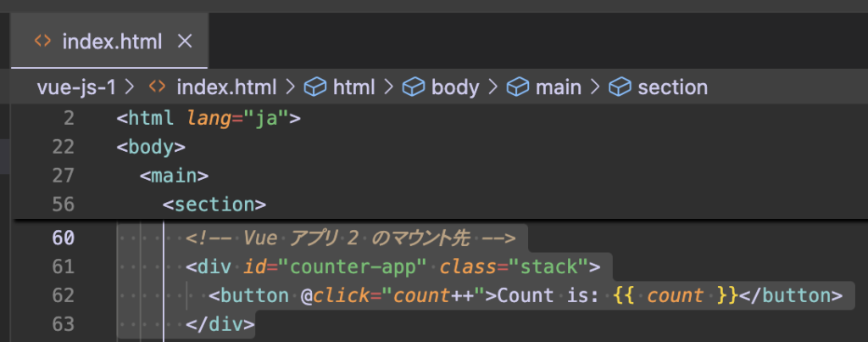This screenshot has width=868, height=342.
Task: Select html symbol in breadcrumb
Action: pyautogui.click(x=353, y=87)
